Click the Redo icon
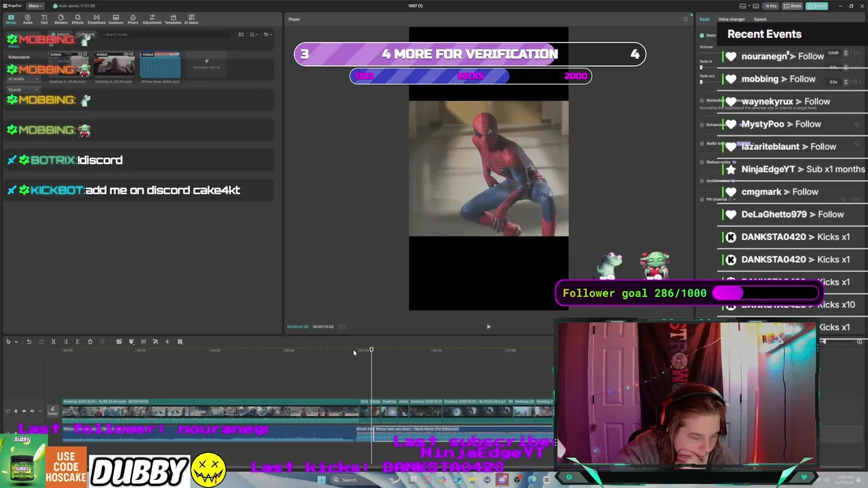 (x=41, y=342)
